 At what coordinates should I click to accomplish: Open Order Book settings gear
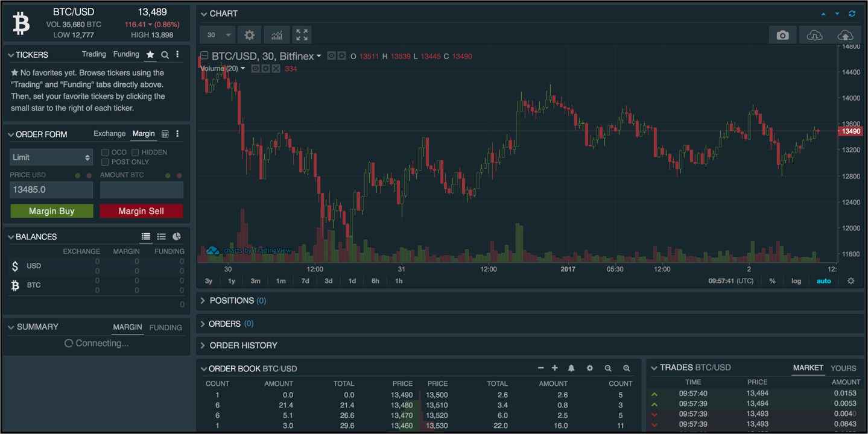point(589,368)
